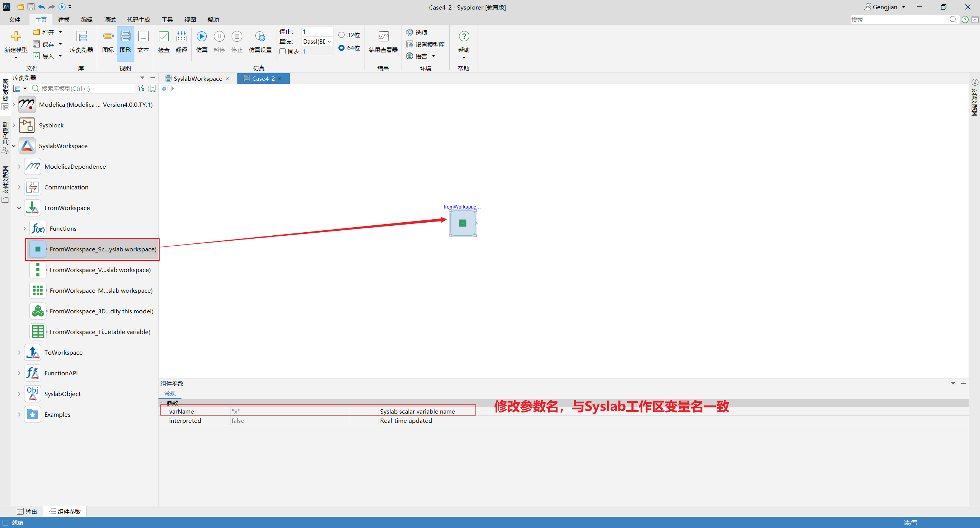This screenshot has width=980, height=528.
Task: Click the 打开 button
Action: [x=44, y=33]
